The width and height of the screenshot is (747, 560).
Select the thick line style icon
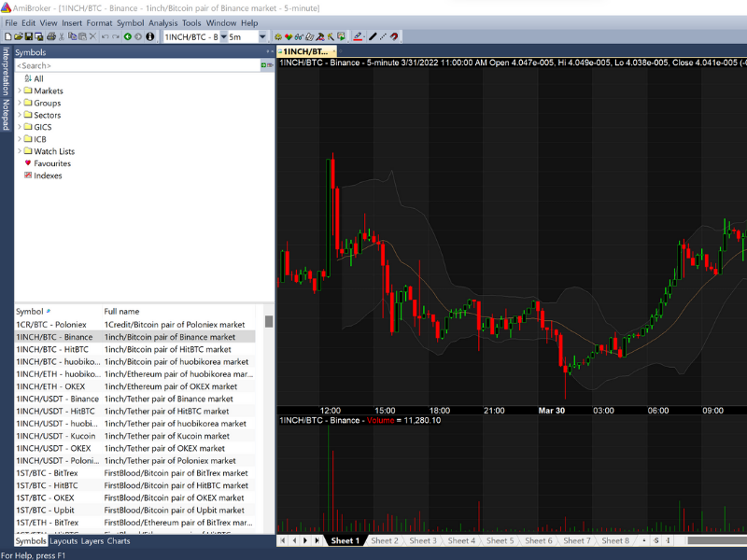tap(373, 36)
